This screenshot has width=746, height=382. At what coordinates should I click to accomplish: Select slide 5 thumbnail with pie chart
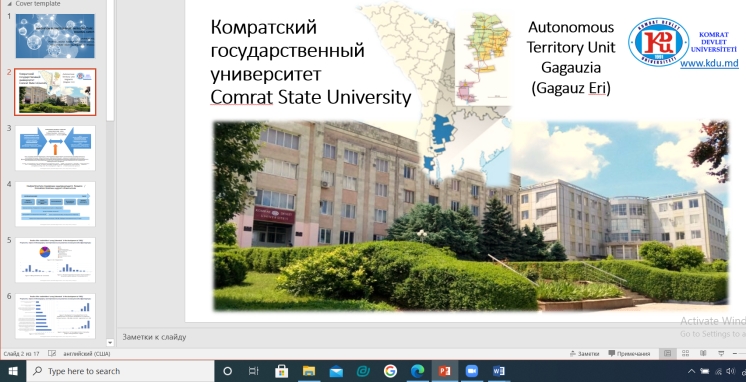55,260
